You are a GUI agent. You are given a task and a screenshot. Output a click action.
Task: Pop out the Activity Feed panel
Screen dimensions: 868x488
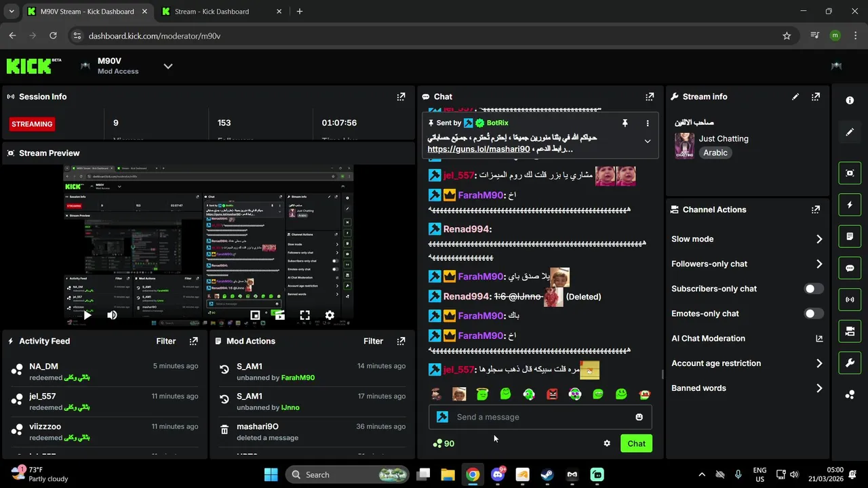(x=193, y=342)
